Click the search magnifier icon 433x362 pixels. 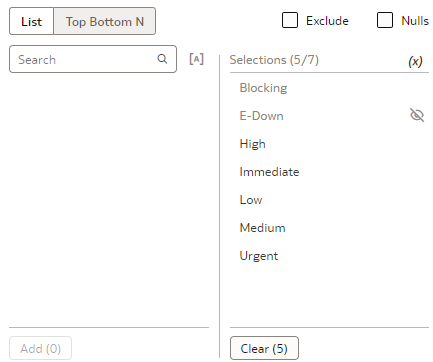pos(162,59)
